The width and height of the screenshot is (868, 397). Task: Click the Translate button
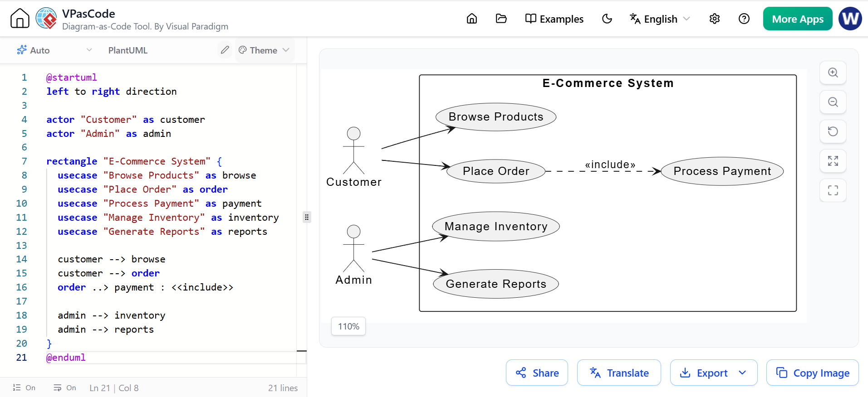[619, 373]
